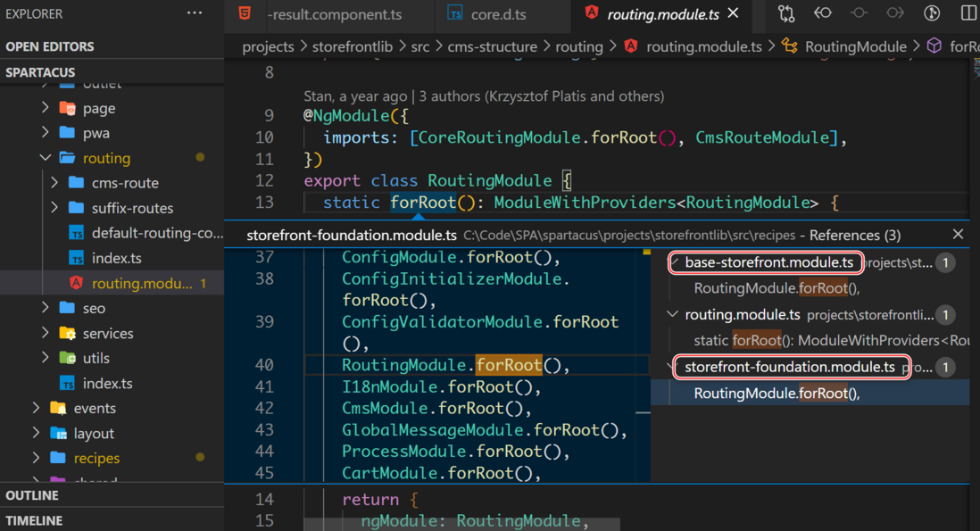Click the layout folder icon

[x=58, y=433]
